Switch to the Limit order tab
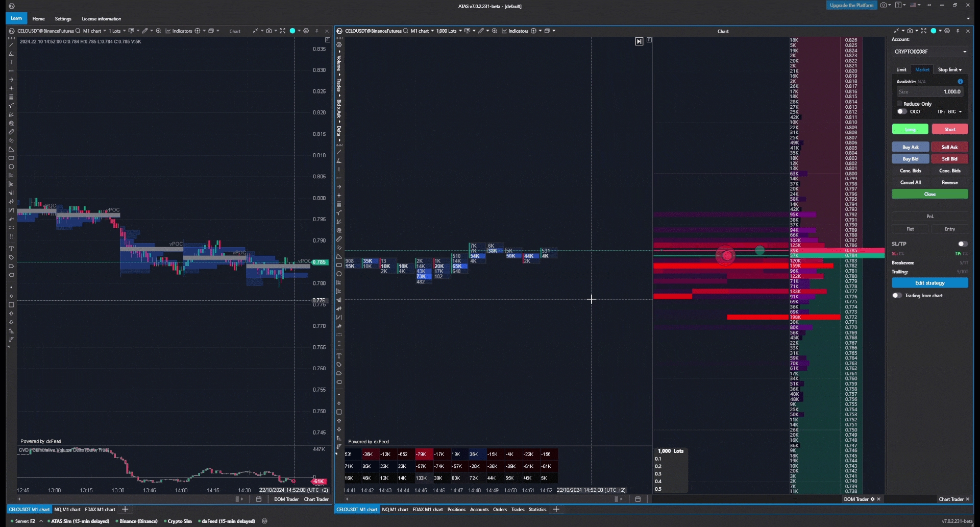980x527 pixels. tap(901, 70)
